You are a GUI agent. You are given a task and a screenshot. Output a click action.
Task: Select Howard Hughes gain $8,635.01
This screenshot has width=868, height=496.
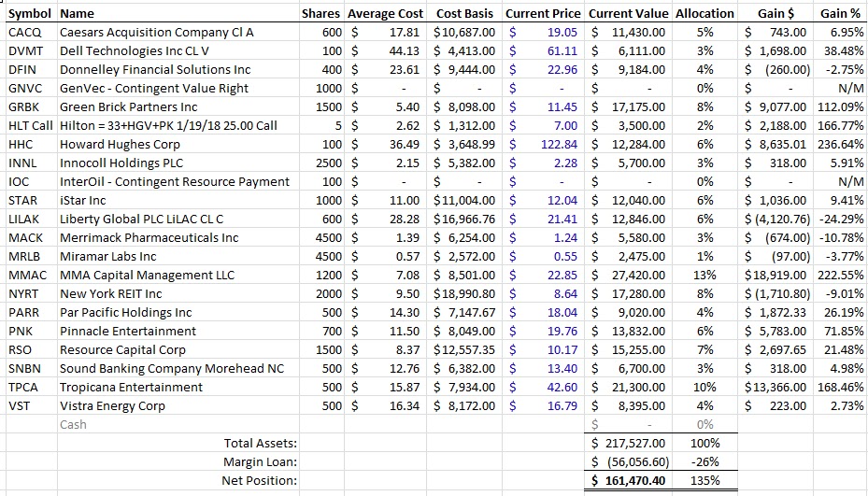click(x=776, y=145)
